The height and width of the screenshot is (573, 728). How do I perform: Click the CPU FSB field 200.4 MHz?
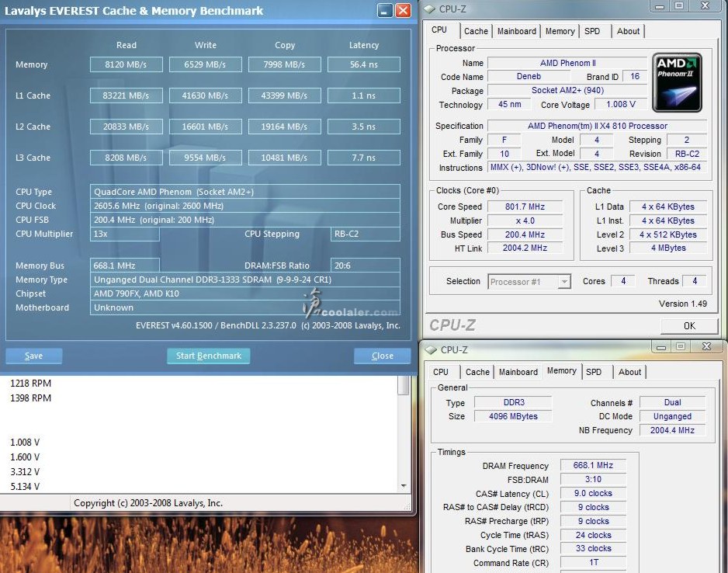(244, 220)
